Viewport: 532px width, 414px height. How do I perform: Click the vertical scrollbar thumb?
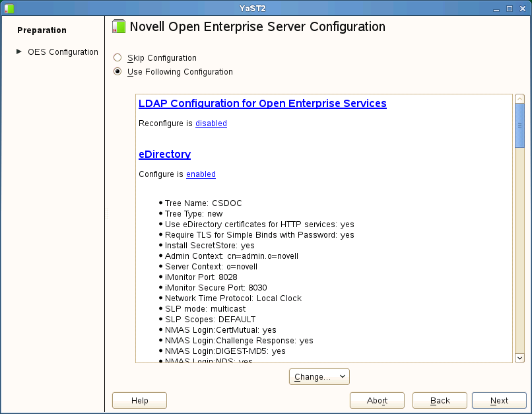[519, 125]
